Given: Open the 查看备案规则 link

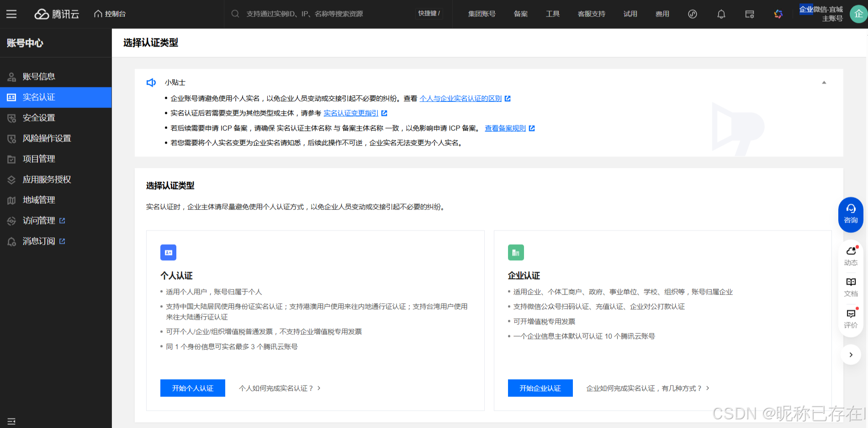Looking at the screenshot, I should (506, 128).
